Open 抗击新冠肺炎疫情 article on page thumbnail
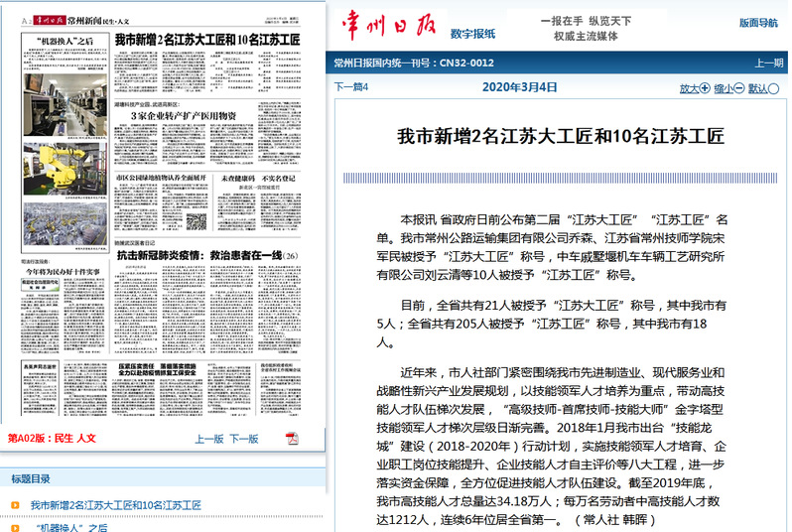Screen dimensions: 792x532 click(x=207, y=256)
